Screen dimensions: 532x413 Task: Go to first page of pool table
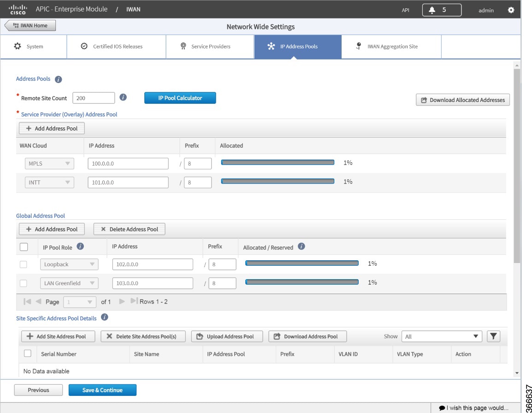pyautogui.click(x=27, y=301)
